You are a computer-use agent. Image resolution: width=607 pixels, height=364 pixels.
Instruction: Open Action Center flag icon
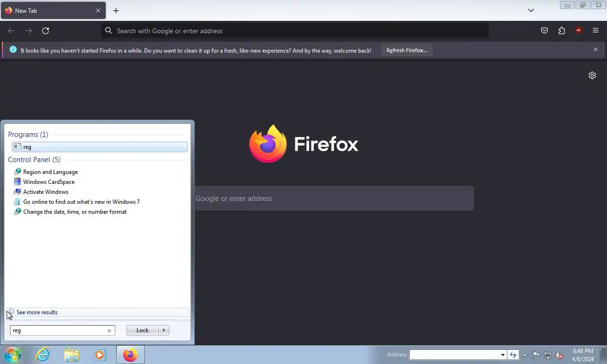(x=536, y=355)
